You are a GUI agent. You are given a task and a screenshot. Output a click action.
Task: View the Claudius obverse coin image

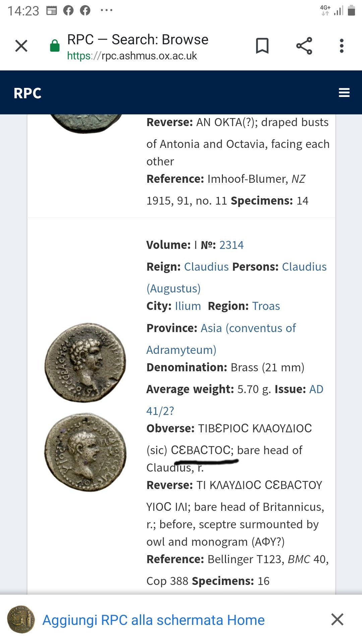[85, 363]
